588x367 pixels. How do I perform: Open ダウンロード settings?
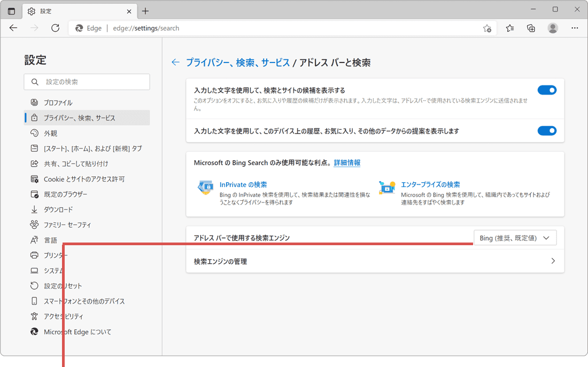point(87,209)
